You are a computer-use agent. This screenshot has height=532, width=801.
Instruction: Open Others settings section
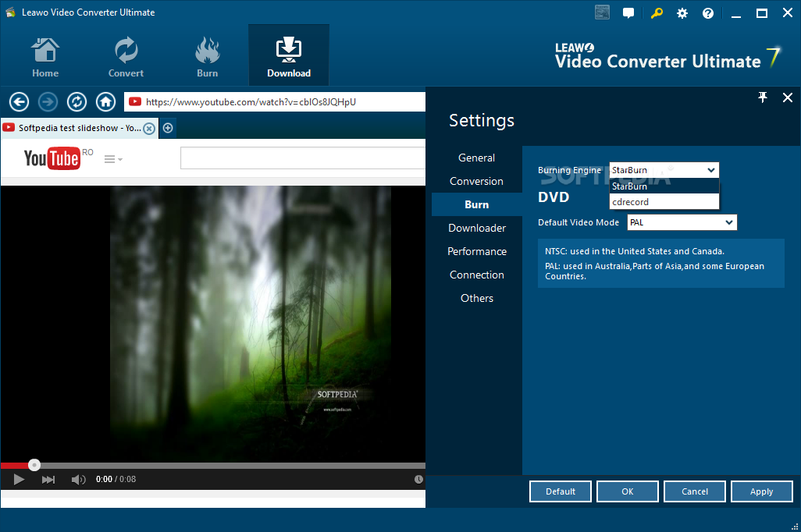point(476,298)
